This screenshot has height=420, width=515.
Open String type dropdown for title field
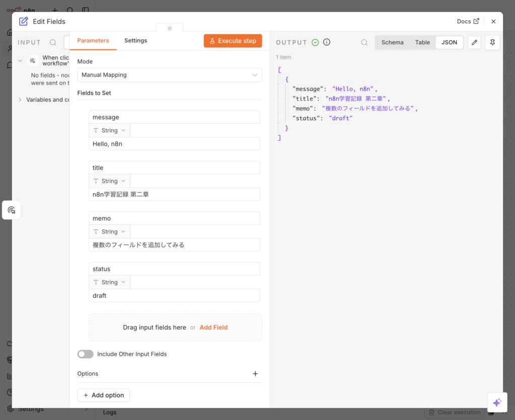click(x=110, y=181)
